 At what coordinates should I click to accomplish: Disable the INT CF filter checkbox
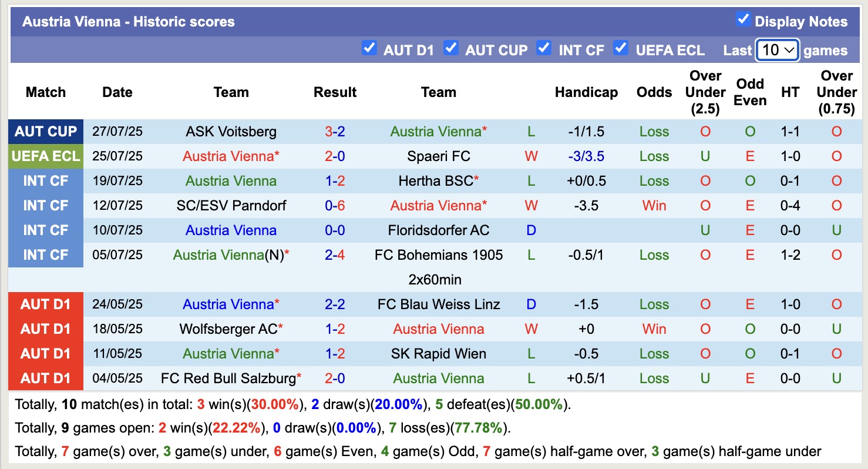(544, 48)
